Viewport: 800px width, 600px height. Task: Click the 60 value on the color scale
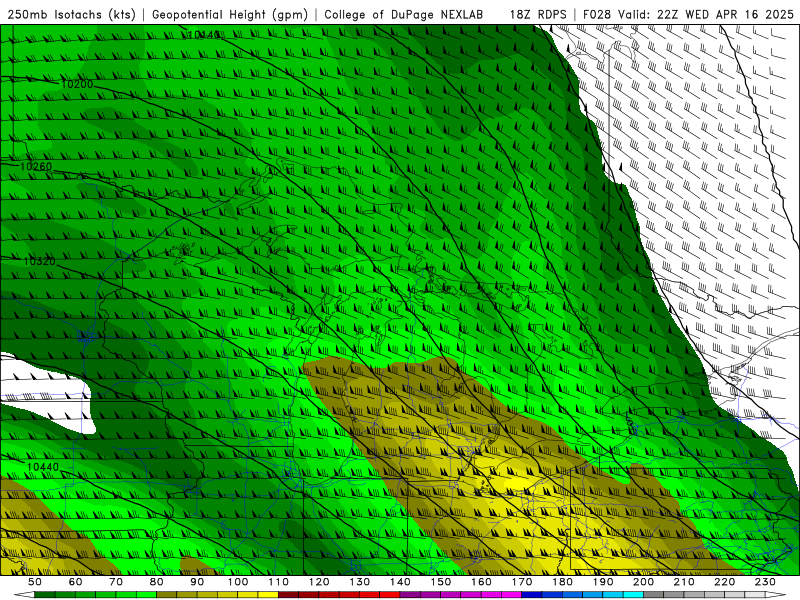pyautogui.click(x=75, y=582)
